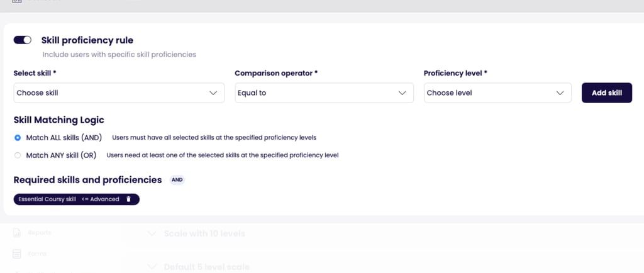Expand Scale with 10 levels section

click(204, 233)
